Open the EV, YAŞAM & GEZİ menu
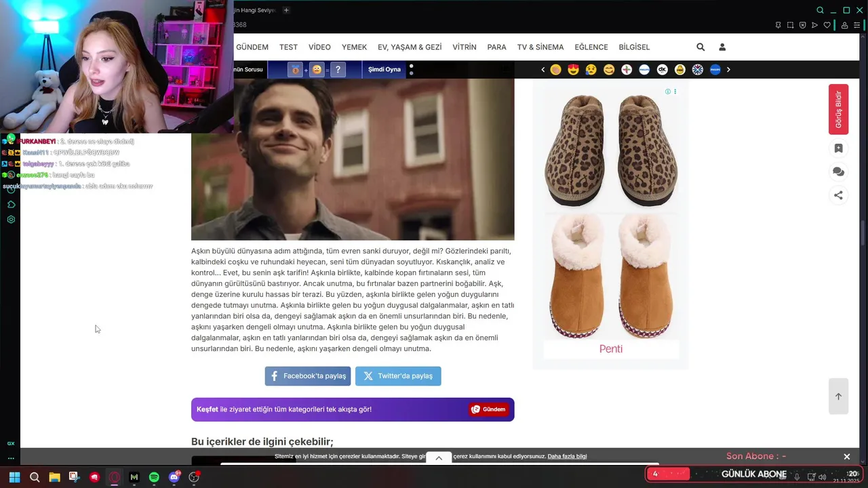 (410, 47)
